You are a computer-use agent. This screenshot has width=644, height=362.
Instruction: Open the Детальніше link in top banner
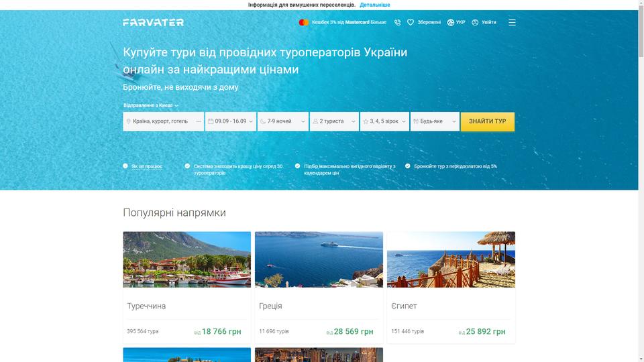(x=375, y=5)
